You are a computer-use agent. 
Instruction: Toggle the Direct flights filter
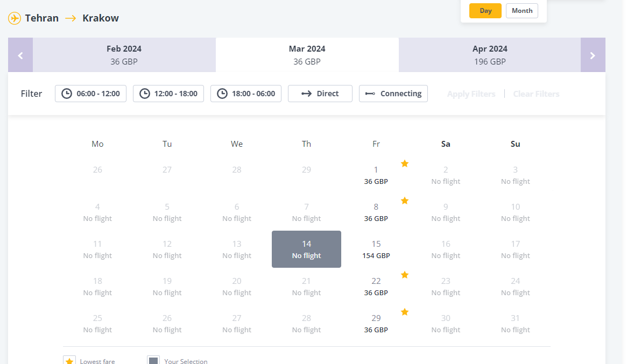320,94
